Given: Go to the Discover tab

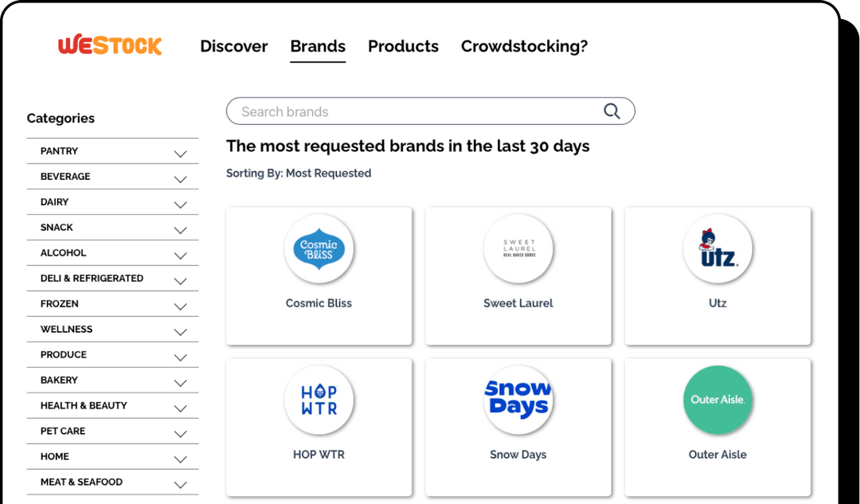Looking at the screenshot, I should tap(233, 46).
